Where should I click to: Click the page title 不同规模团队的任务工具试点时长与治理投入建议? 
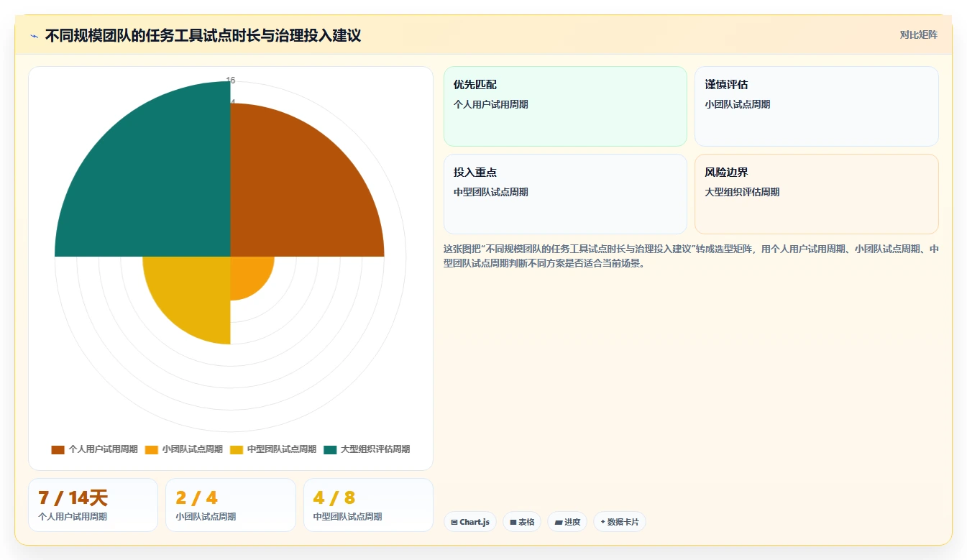pyautogui.click(x=203, y=35)
